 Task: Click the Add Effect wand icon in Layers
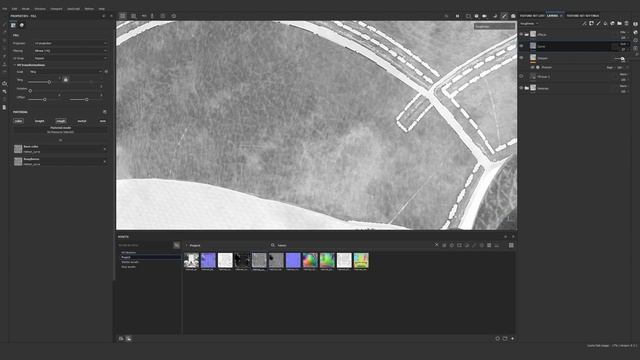click(584, 24)
